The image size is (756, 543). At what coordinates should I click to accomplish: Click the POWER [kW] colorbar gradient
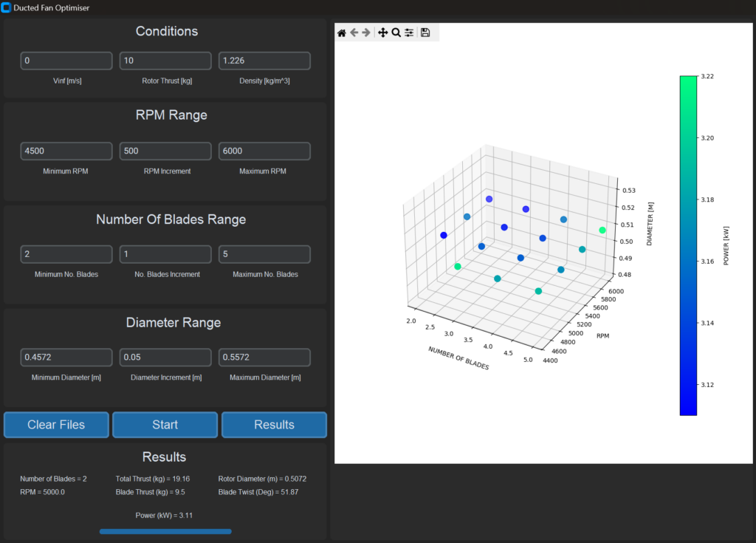(x=689, y=246)
